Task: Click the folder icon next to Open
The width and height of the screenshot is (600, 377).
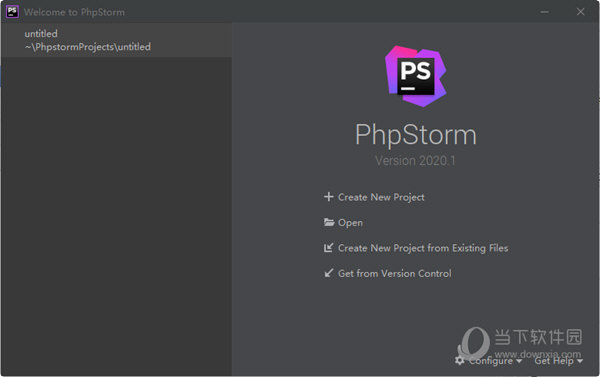Action: coord(329,222)
